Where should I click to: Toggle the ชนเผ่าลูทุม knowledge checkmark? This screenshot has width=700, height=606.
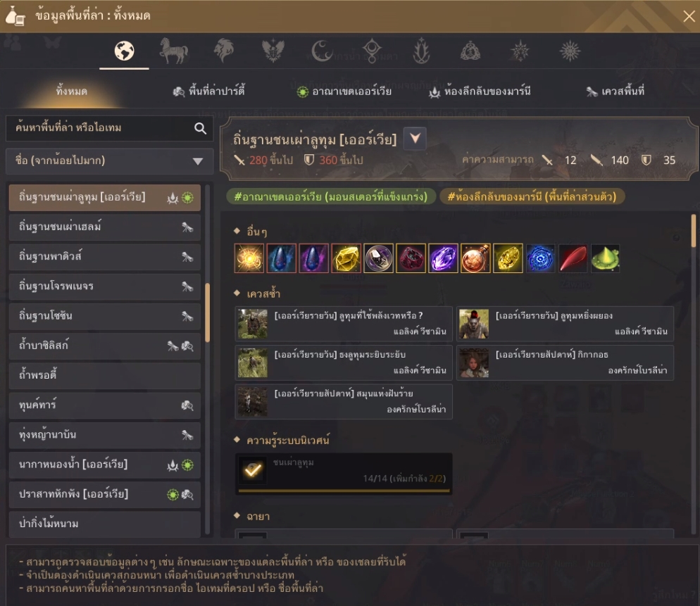click(253, 469)
